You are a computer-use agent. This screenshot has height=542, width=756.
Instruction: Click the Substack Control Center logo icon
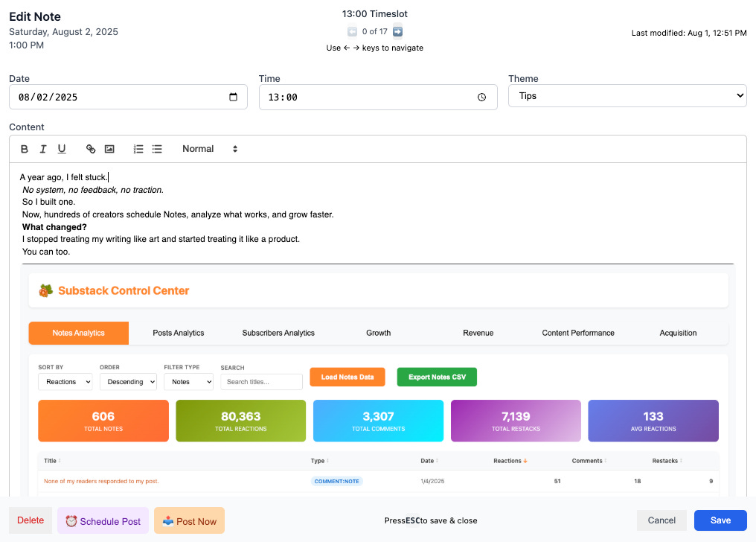pyautogui.click(x=46, y=291)
